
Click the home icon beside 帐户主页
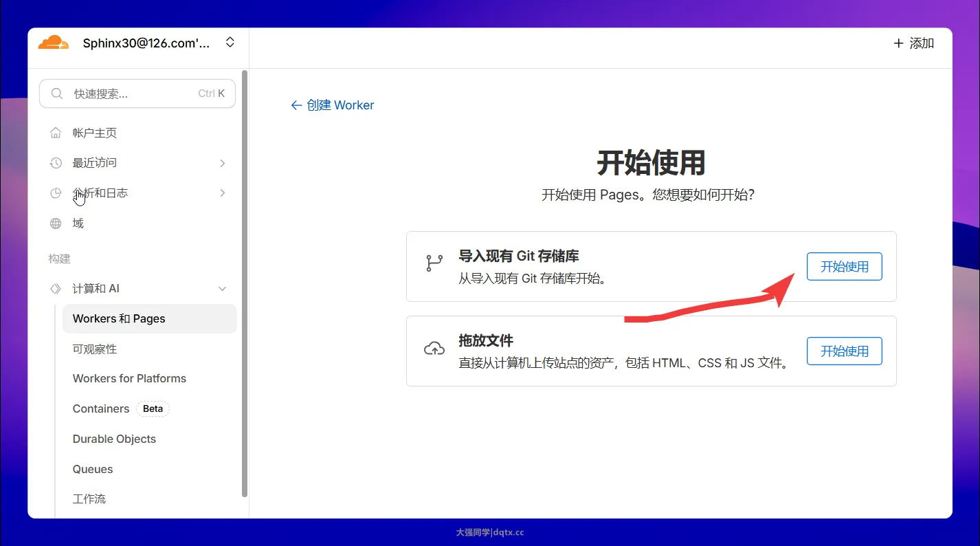pos(56,133)
